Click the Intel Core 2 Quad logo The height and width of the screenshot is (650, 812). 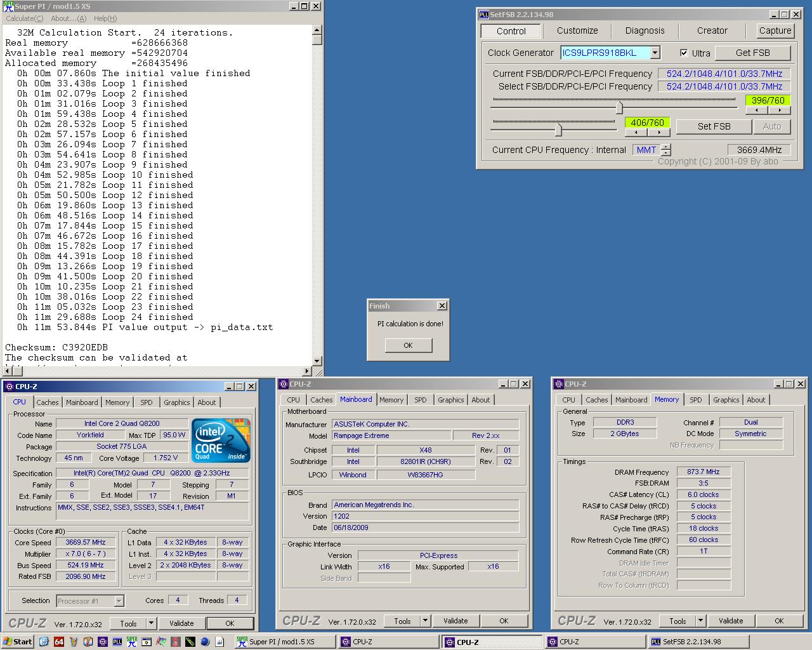[x=221, y=441]
